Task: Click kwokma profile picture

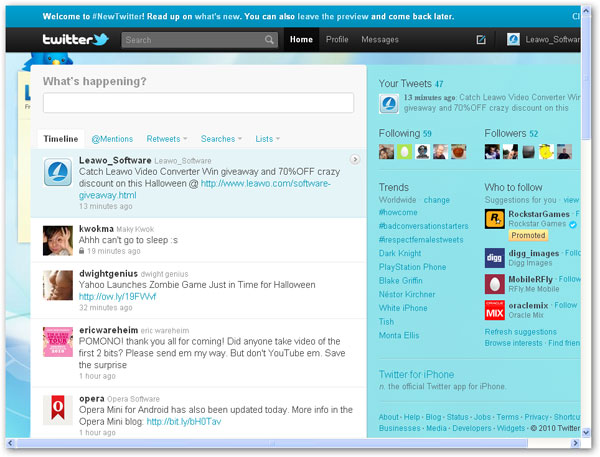Action: click(x=58, y=240)
